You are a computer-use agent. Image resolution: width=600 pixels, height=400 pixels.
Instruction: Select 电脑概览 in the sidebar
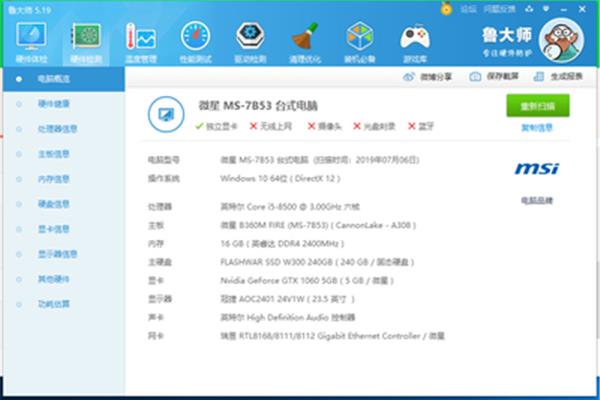click(x=64, y=79)
